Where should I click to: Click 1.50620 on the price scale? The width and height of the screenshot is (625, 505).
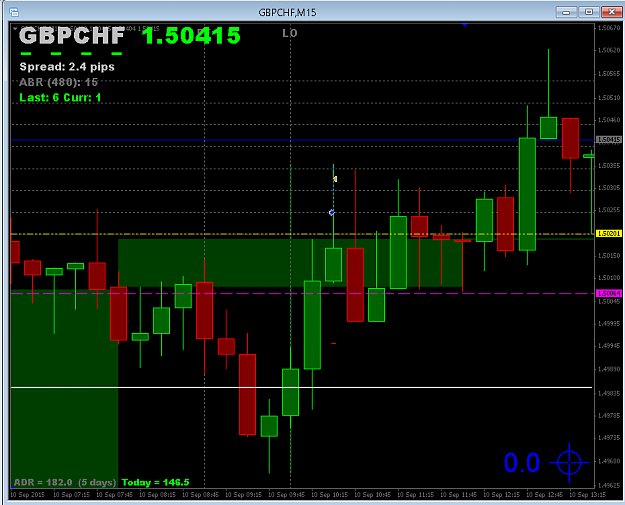click(x=609, y=51)
